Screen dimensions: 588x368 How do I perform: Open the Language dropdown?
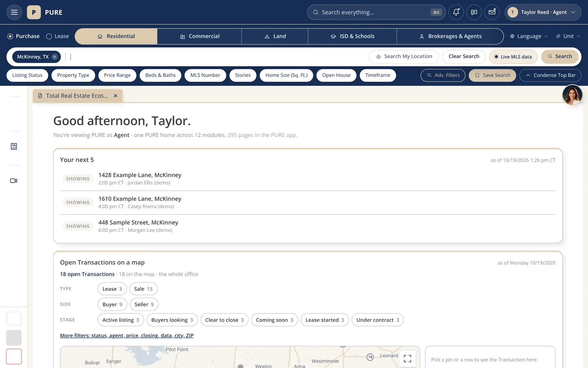529,36
